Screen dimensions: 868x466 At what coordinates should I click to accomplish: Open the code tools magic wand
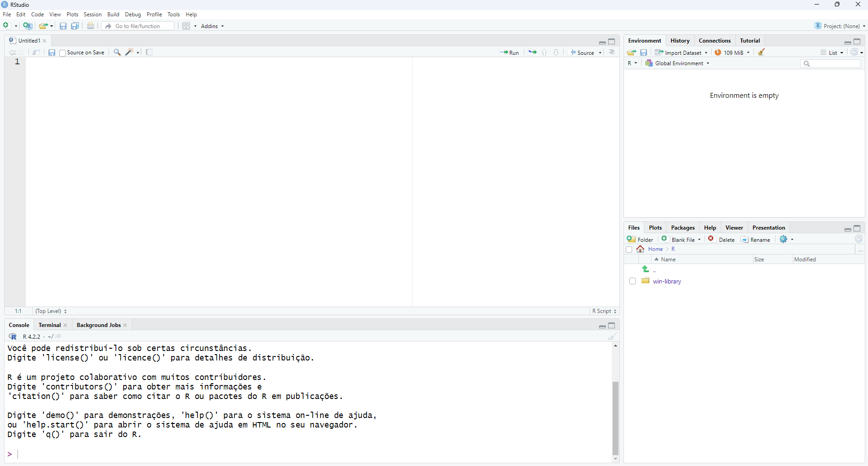click(130, 53)
